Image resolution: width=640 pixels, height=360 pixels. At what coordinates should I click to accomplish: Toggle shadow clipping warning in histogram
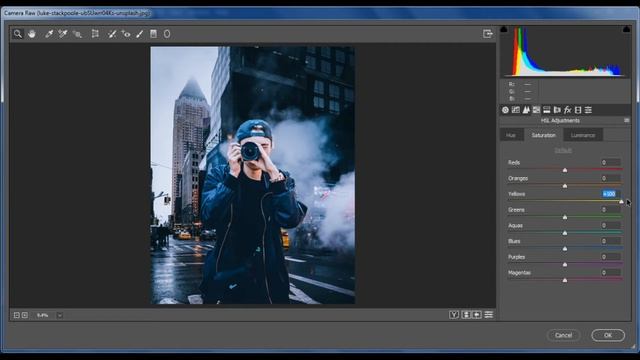[504, 29]
